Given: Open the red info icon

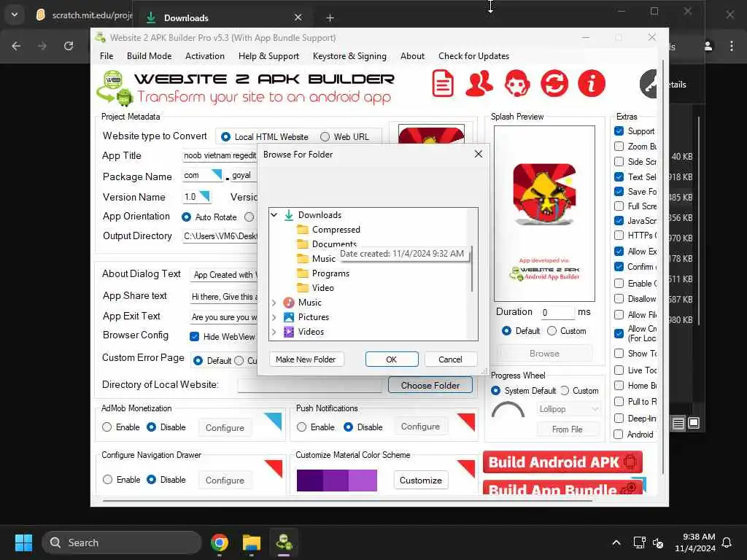Looking at the screenshot, I should pos(591,83).
